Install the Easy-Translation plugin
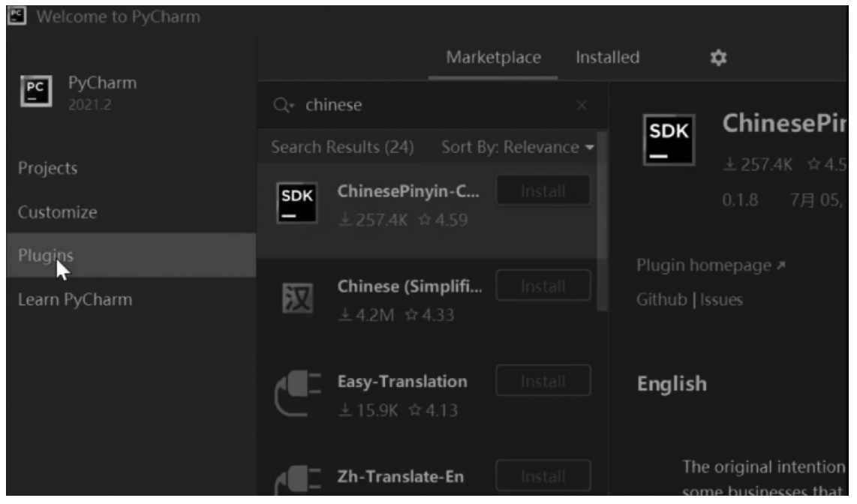The image size is (857, 504). (543, 381)
